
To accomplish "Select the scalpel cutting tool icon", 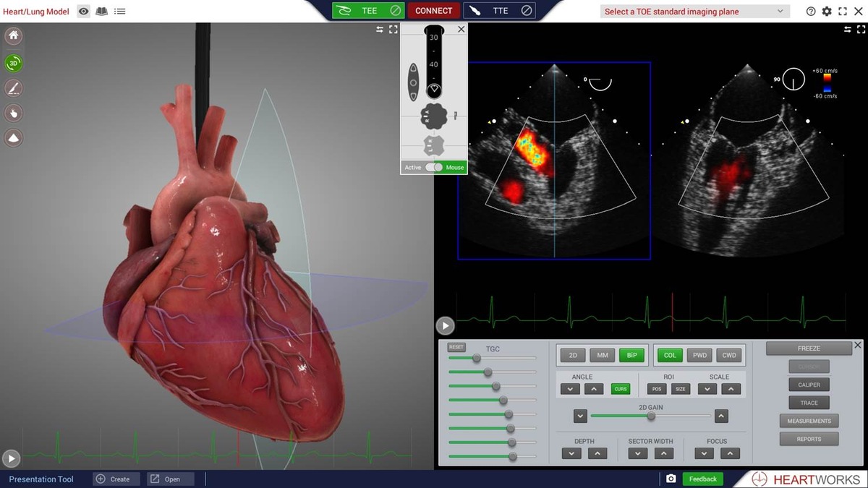I will coord(13,88).
